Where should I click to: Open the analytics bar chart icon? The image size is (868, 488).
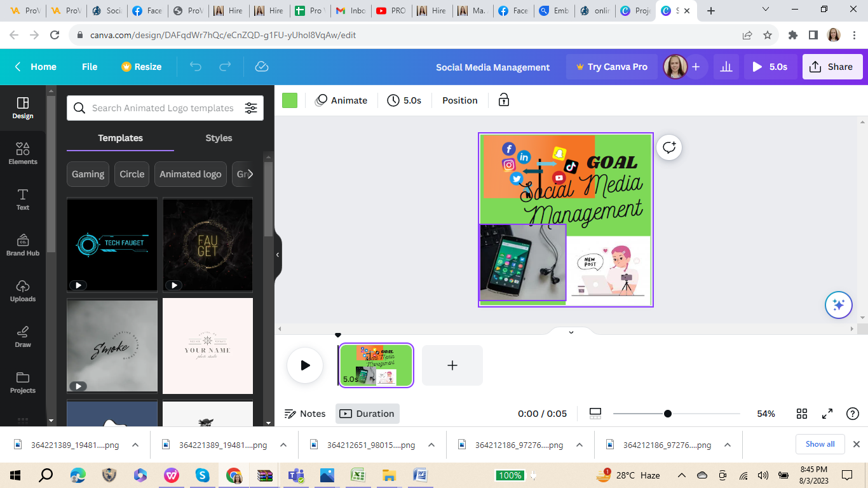(726, 67)
